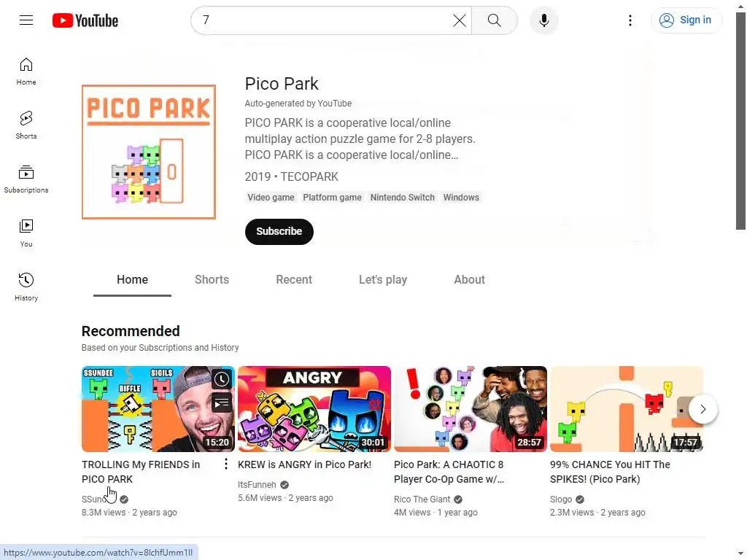Open the hamburger guide menu

26,20
